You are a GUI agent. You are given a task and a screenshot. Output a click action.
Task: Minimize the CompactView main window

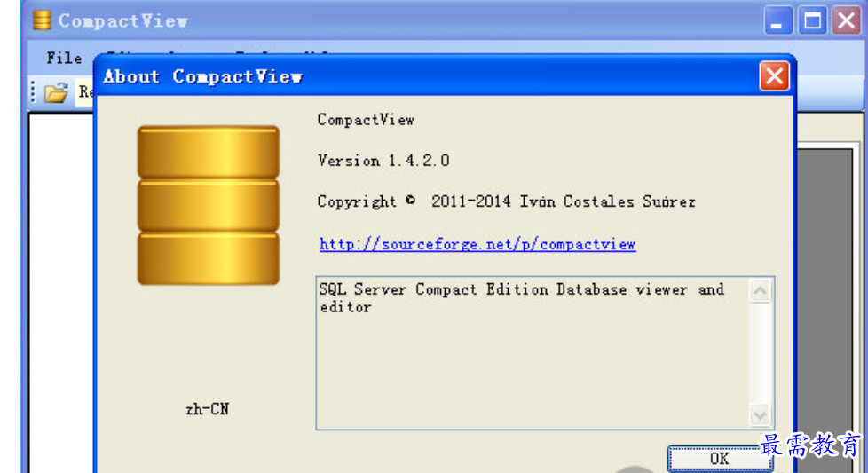point(778,21)
